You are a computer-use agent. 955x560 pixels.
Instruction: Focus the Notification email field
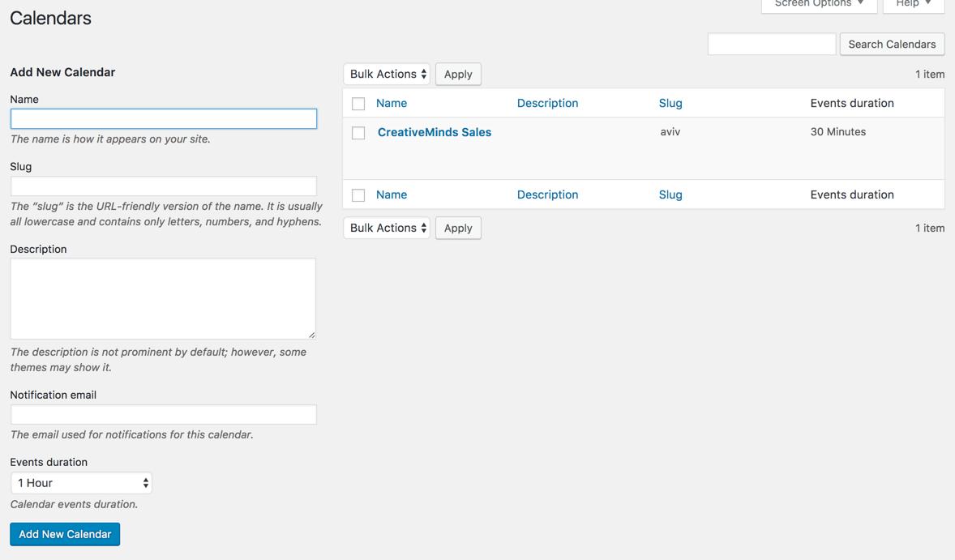[163, 415]
